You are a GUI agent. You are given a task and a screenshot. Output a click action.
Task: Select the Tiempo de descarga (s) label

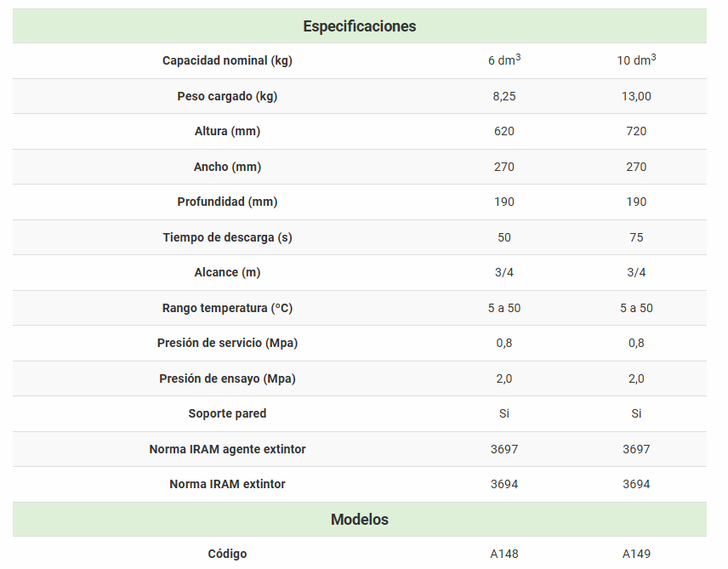pos(227,237)
